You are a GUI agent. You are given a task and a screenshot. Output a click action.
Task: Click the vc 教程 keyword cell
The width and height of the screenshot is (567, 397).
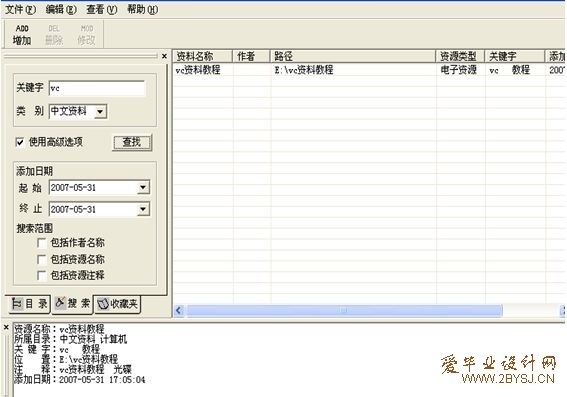click(510, 69)
